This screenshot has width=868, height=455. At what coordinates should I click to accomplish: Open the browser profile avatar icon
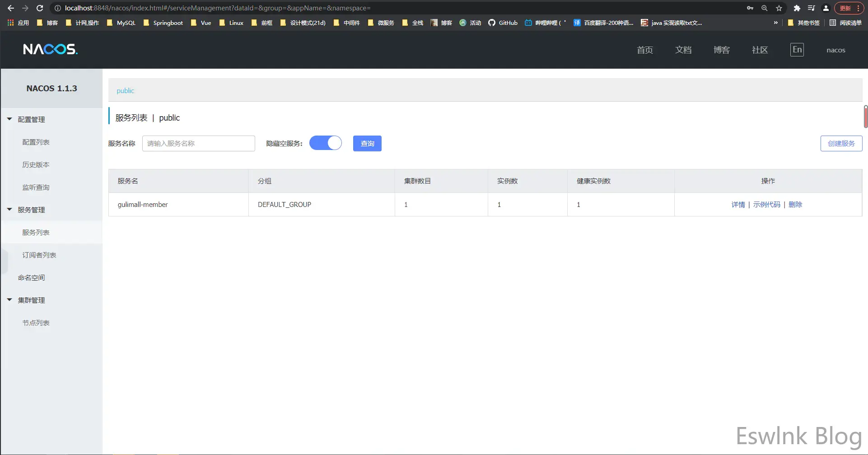826,8
